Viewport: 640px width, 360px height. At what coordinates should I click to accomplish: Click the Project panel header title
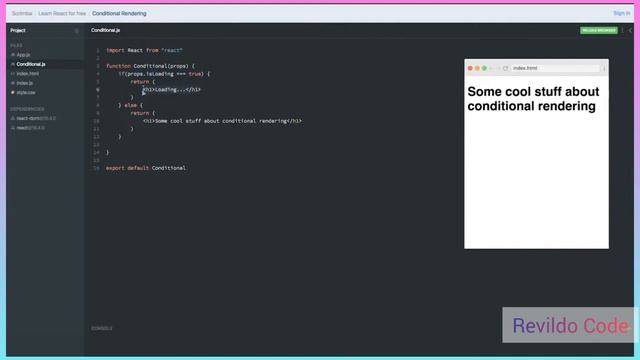[18, 30]
